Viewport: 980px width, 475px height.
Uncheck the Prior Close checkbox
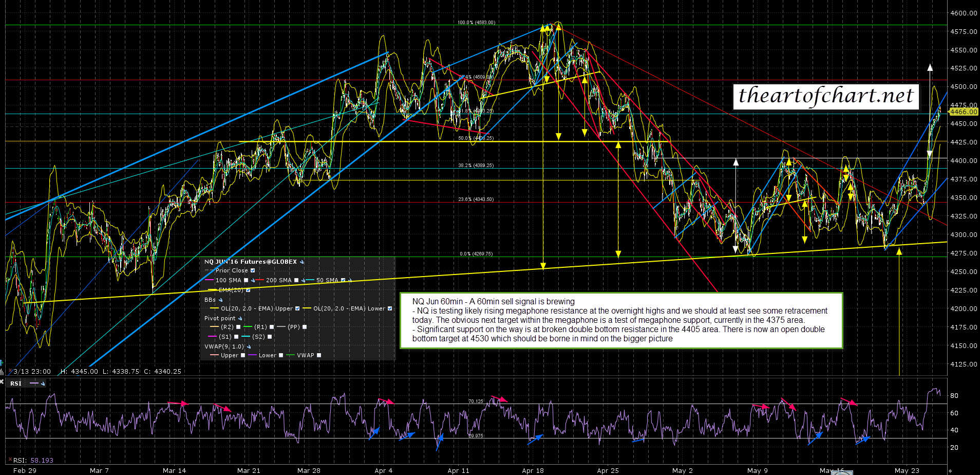[x=253, y=271]
